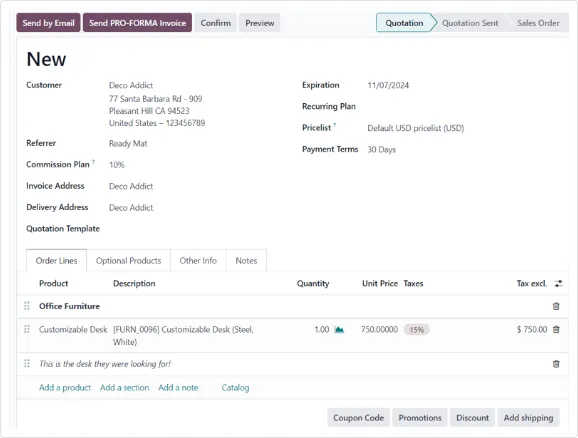Grab the Office Furniture row drag handle
578x438 pixels.
pyautogui.click(x=27, y=306)
